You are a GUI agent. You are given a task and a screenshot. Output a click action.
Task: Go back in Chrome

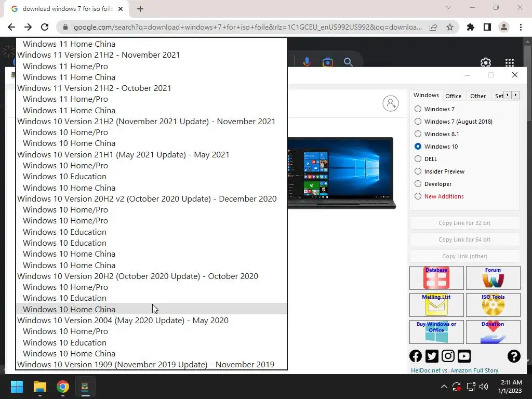(11, 27)
